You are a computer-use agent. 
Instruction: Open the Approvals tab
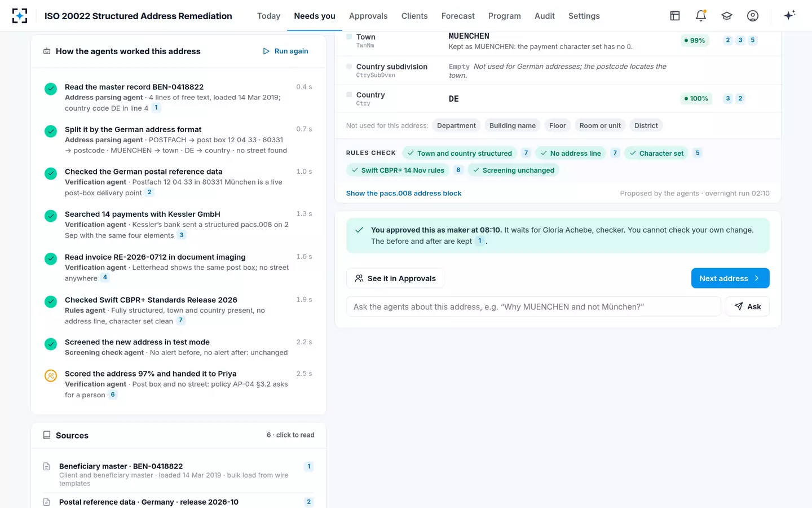tap(368, 16)
